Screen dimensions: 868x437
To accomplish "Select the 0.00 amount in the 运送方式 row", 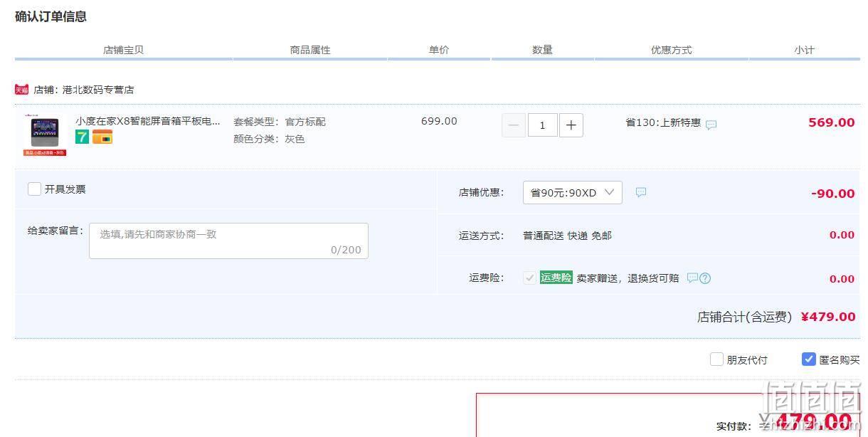I will click(842, 235).
